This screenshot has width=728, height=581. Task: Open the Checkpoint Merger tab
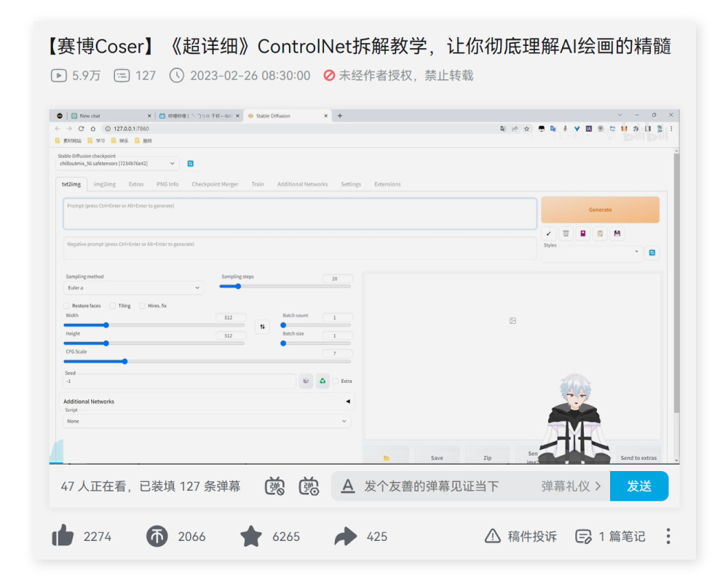[x=215, y=184]
